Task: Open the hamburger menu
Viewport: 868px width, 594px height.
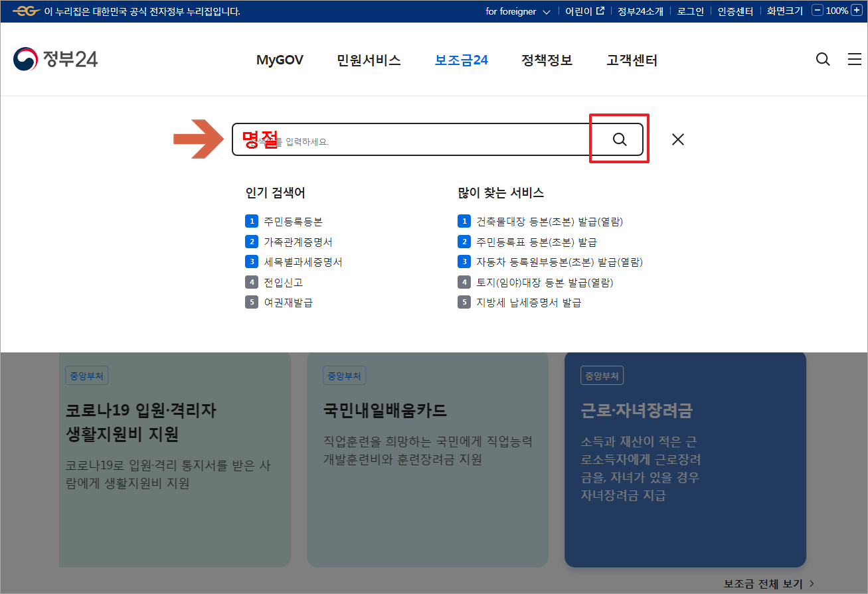Action: [x=855, y=59]
